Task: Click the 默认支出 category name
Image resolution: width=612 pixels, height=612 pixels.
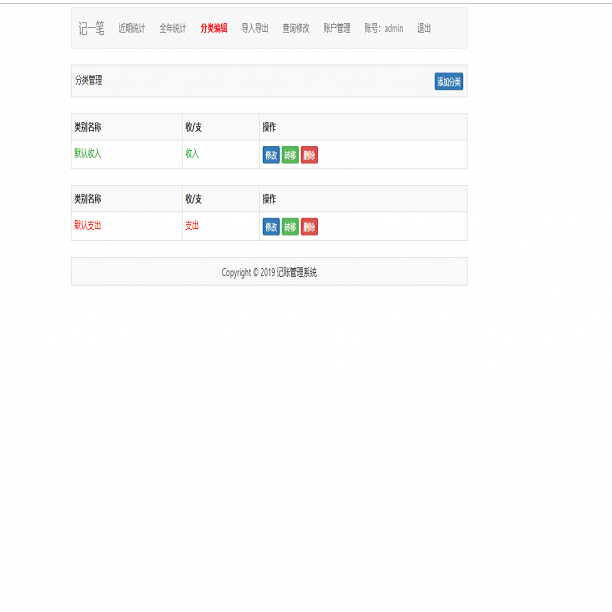Action: 88,226
